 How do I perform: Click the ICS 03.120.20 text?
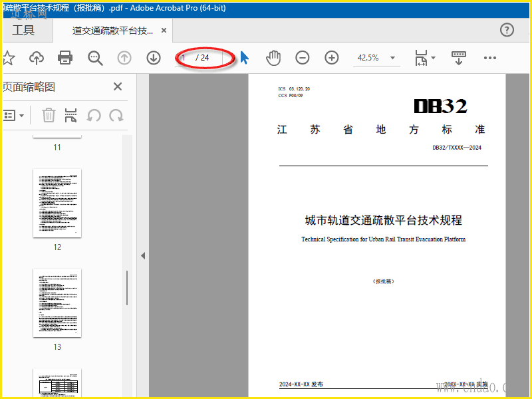click(294, 89)
